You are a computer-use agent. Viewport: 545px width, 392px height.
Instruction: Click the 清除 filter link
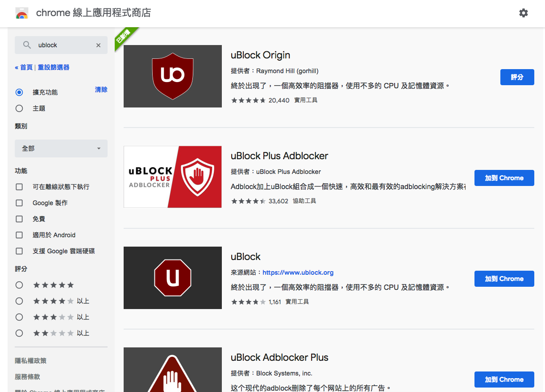(101, 90)
